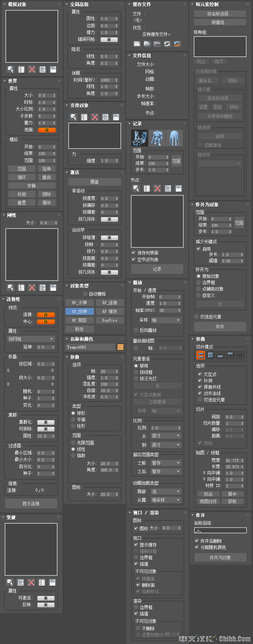The image size is (253, 644).
Task: Click the orange object color swatch
Action: [120, 347]
